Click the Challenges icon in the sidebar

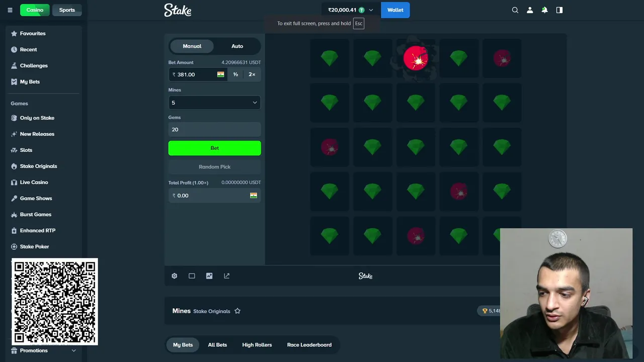click(x=14, y=66)
